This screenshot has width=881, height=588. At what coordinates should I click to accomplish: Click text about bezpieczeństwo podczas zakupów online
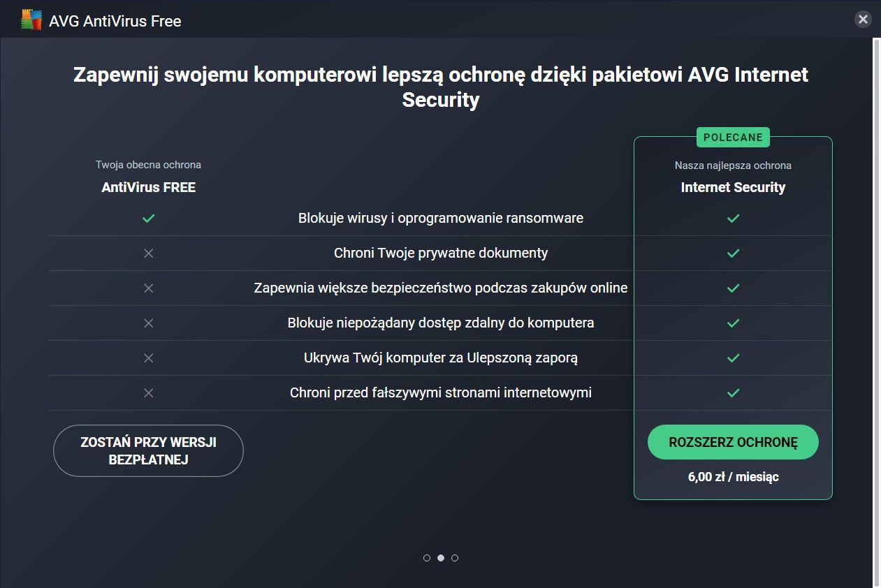coord(441,288)
